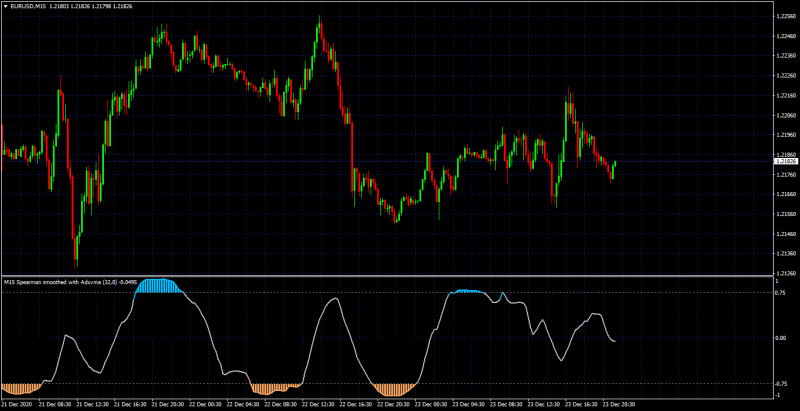Click the 1.21760 price scale label

pos(784,174)
